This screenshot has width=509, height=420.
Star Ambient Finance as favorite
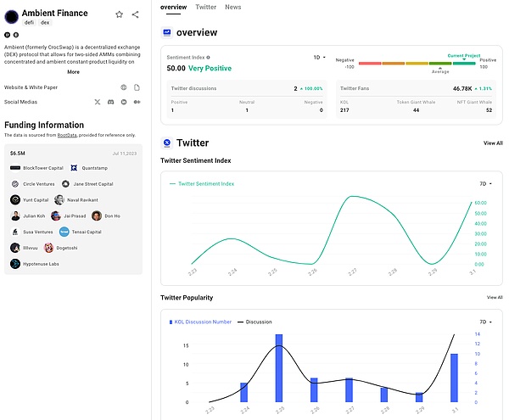pos(120,14)
